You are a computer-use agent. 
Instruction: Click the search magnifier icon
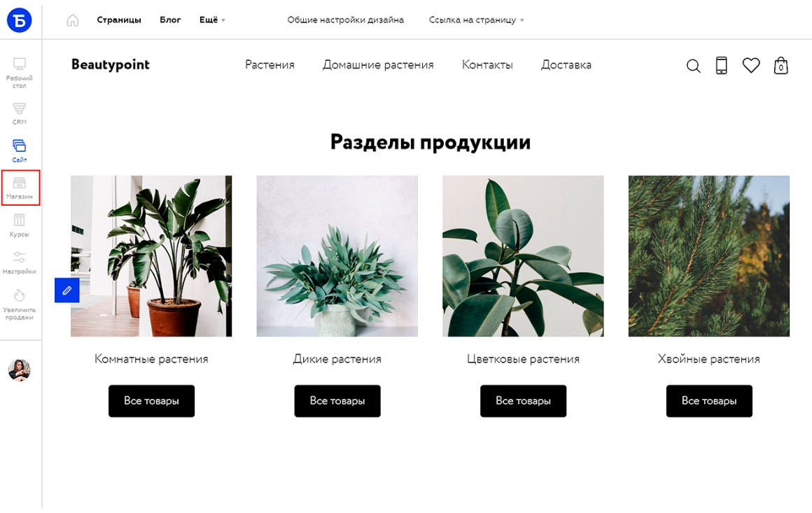pyautogui.click(x=694, y=66)
